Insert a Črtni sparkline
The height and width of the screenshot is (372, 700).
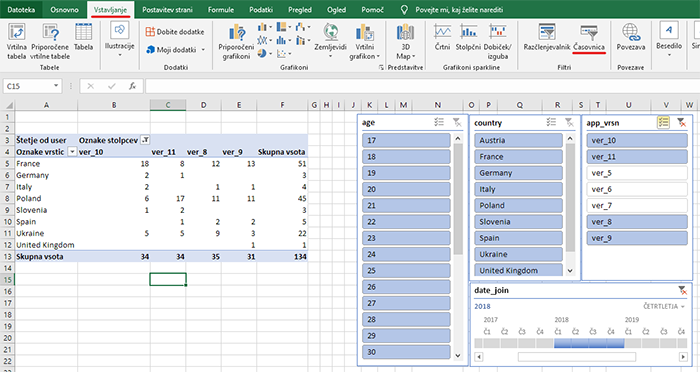tap(442, 37)
